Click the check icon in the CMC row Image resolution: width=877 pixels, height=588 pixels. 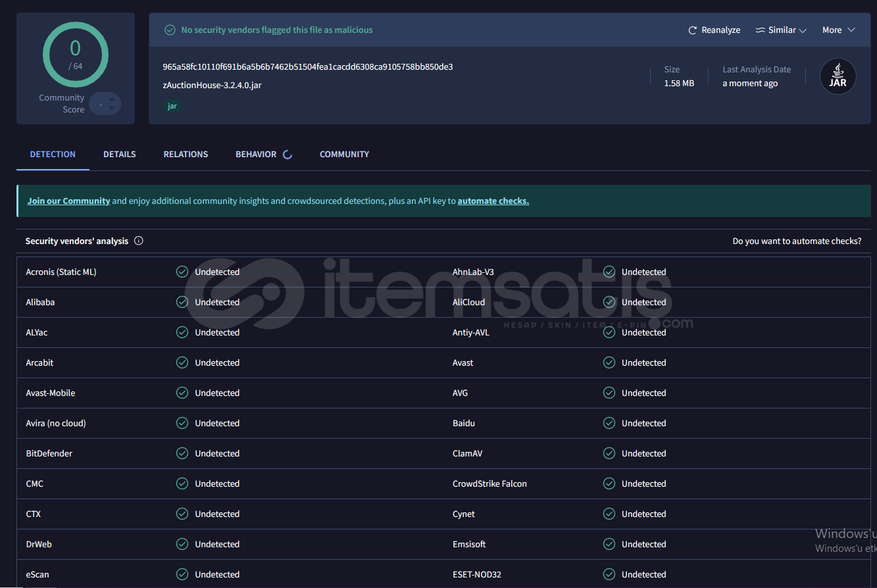click(182, 483)
